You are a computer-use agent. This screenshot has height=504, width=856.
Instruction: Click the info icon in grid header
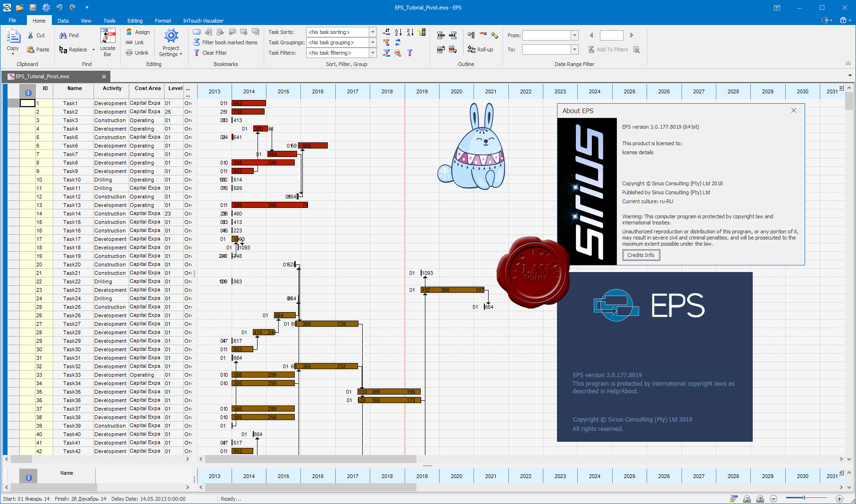(28, 92)
